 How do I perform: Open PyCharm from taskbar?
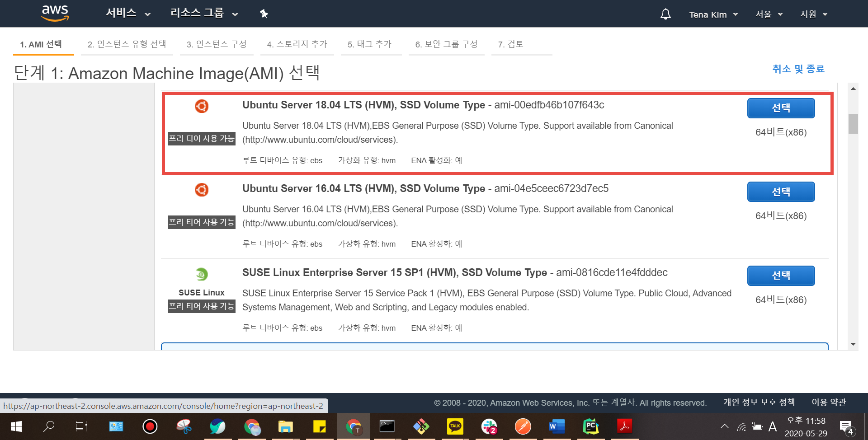591,426
